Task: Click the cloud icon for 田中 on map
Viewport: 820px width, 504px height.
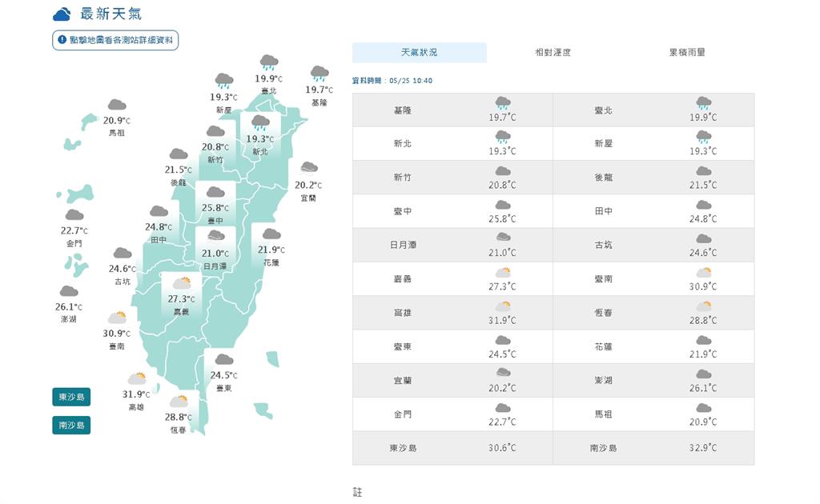Action: [159, 211]
